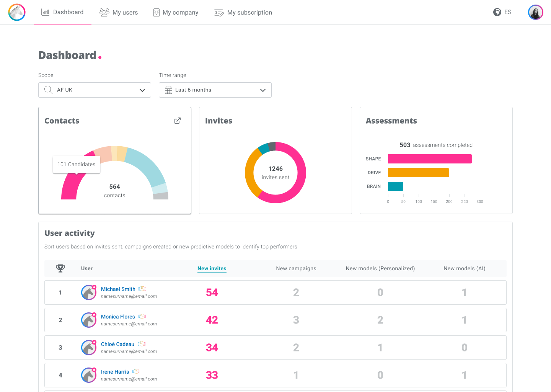Open the My company tab
The height and width of the screenshot is (392, 551).
(x=176, y=12)
